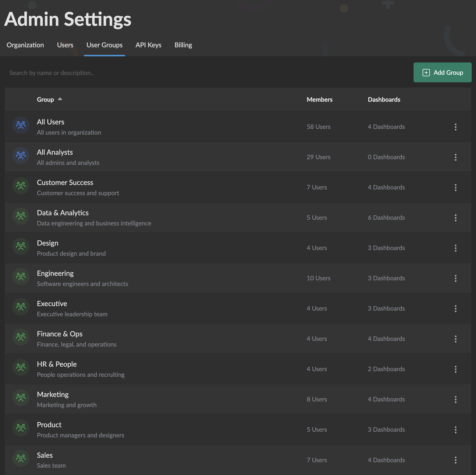This screenshot has width=476, height=475.
Task: Click 'Finance, legal, and operations' description
Action: tap(77, 344)
